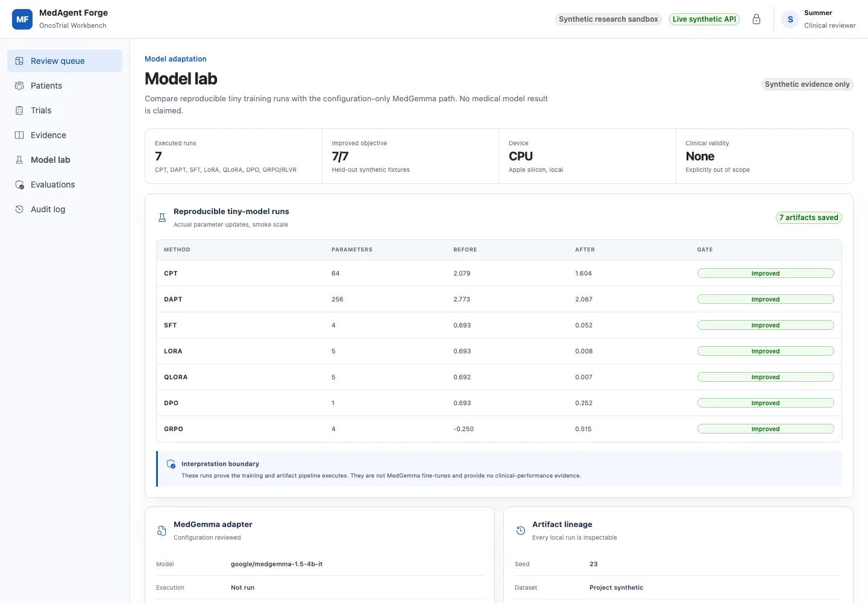Screen dimensions: 868x603
Task: Click the Improved gate for DAPT row
Action: [x=766, y=299]
